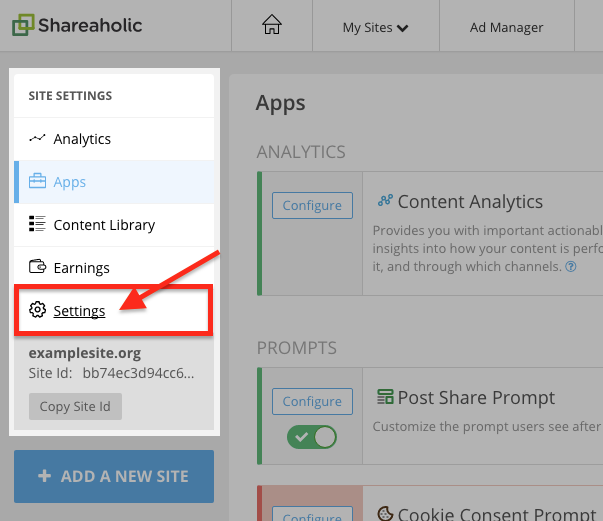Click the Site Settings header
This screenshot has height=521, width=603.
(70, 96)
